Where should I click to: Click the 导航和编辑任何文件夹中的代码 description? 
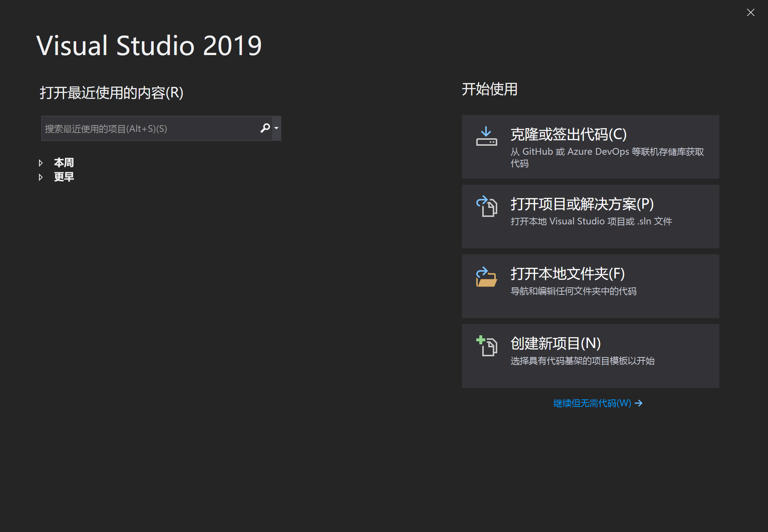point(574,291)
